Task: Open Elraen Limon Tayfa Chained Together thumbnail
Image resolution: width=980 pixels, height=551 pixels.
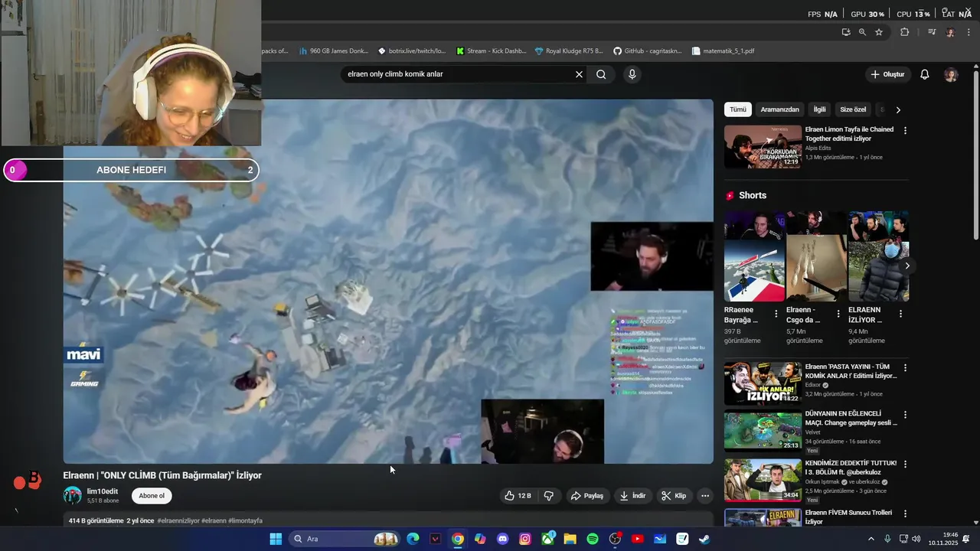Action: (x=763, y=147)
